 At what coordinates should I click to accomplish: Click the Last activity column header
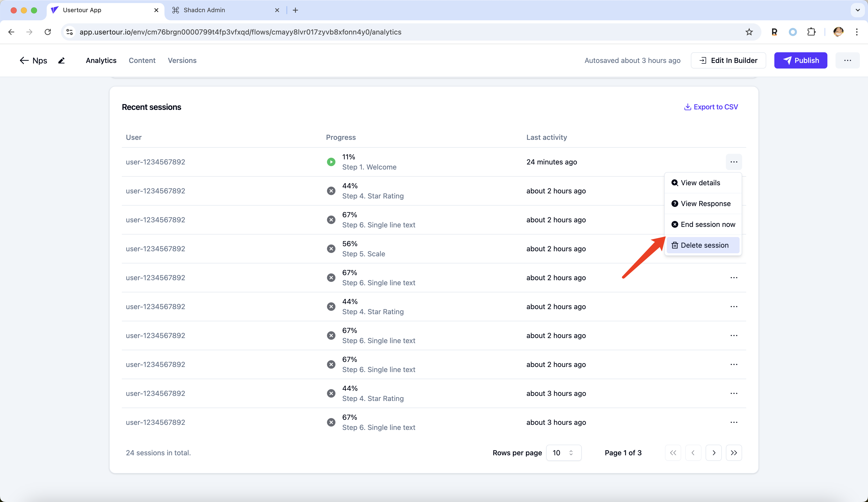pos(546,137)
